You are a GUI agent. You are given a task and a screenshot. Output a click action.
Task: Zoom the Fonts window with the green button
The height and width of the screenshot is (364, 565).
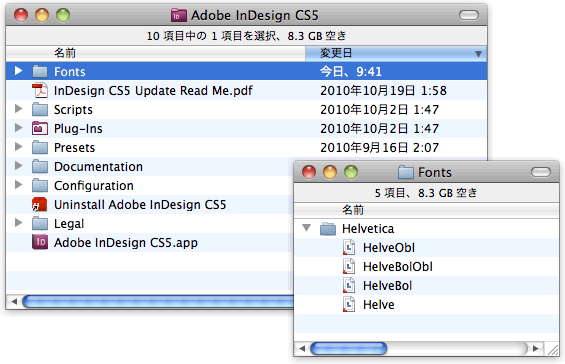point(351,172)
